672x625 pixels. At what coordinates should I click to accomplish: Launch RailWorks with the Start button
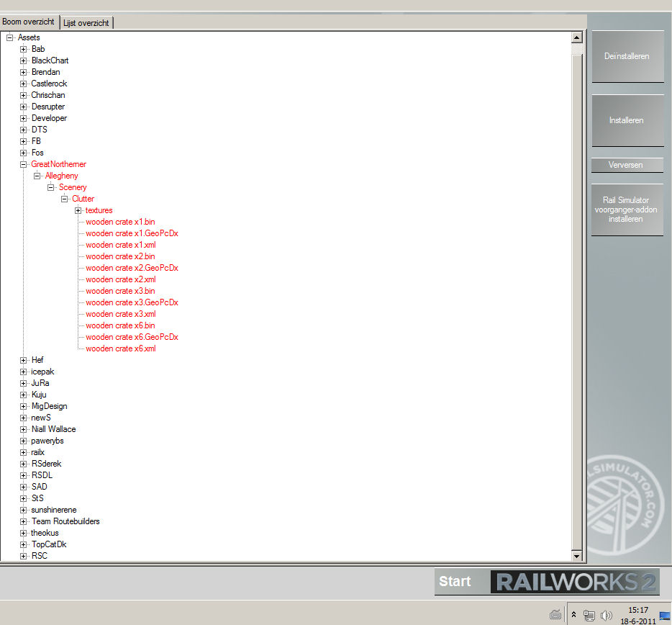(x=546, y=582)
